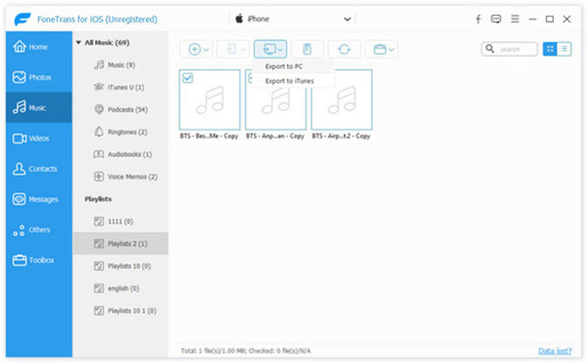The height and width of the screenshot is (364, 588).
Task: Expand the Export to device dropdown arrow
Action: pos(243,50)
